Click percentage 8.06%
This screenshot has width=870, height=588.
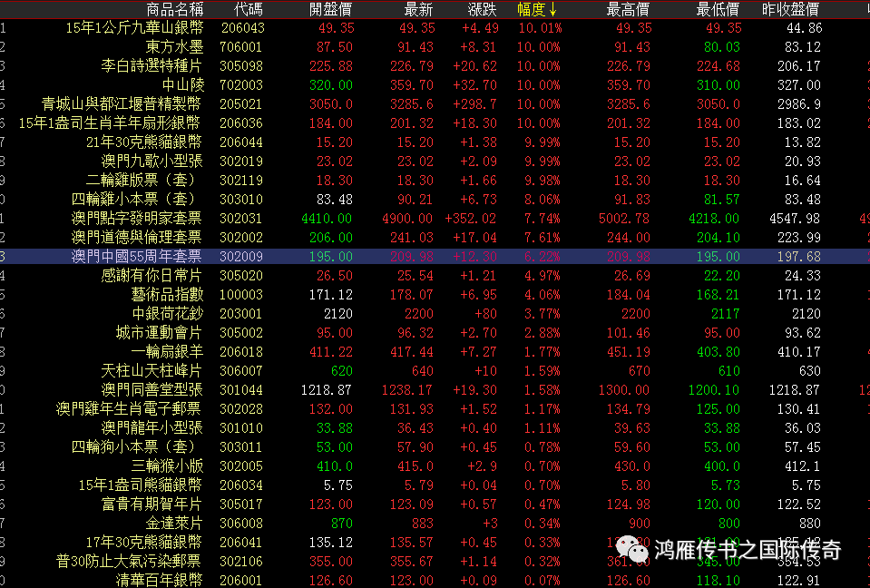pyautogui.click(x=543, y=199)
